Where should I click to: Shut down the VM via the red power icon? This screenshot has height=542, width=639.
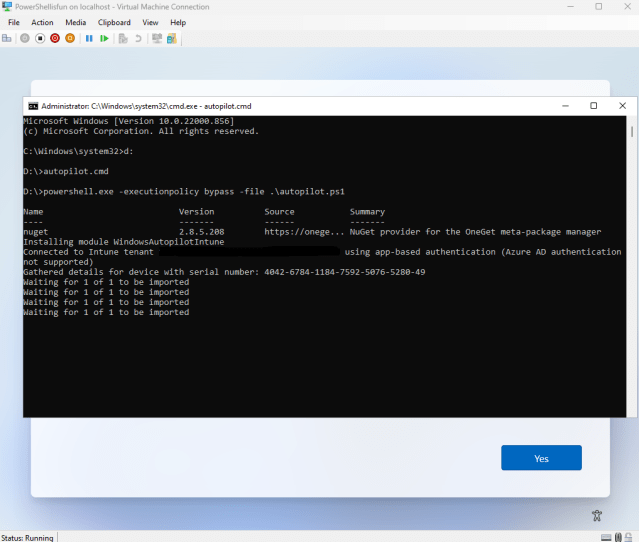coord(55,39)
